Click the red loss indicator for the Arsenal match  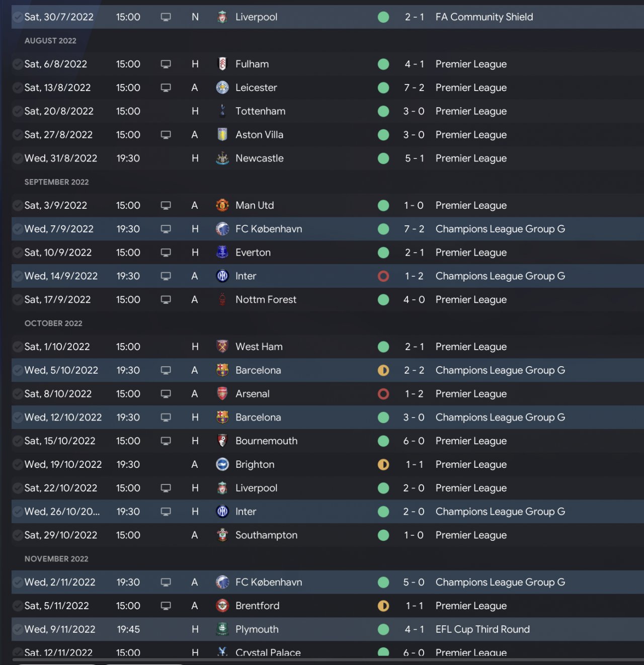tap(383, 394)
